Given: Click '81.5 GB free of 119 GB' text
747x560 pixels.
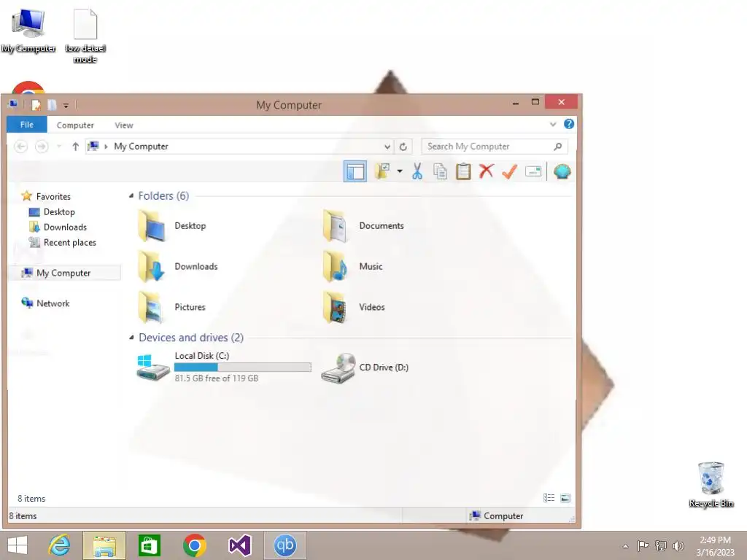Looking at the screenshot, I should (x=216, y=378).
